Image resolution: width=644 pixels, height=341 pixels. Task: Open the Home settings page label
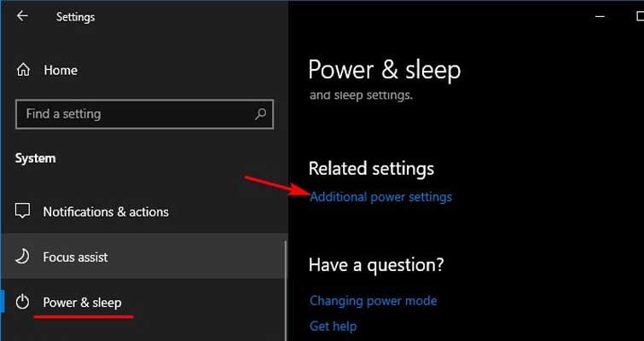61,70
